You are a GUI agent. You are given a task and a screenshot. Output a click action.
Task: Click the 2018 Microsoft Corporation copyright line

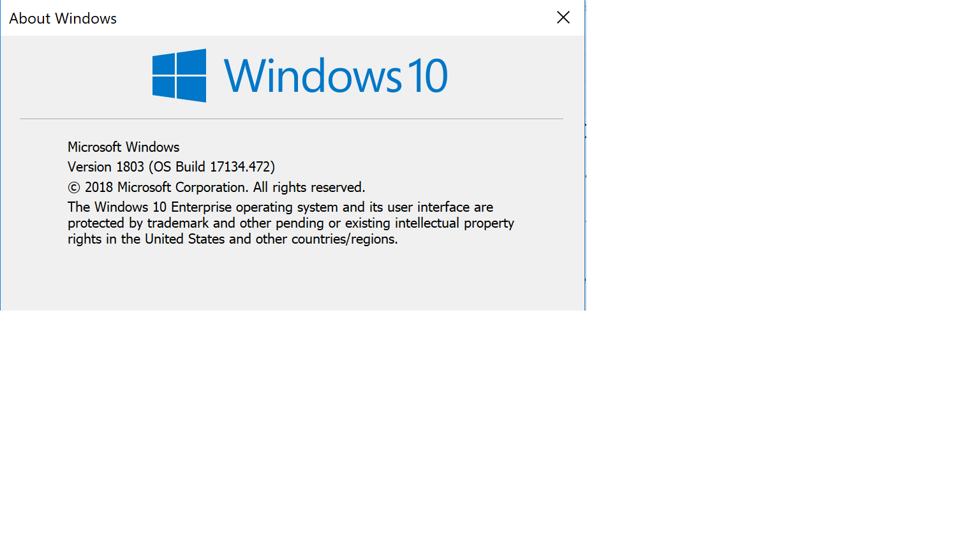coord(217,187)
